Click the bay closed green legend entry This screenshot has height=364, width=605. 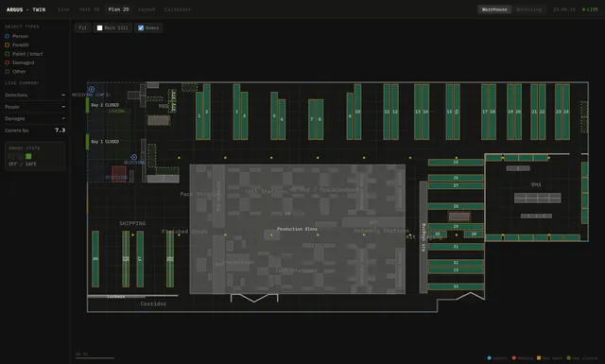[x=582, y=358]
